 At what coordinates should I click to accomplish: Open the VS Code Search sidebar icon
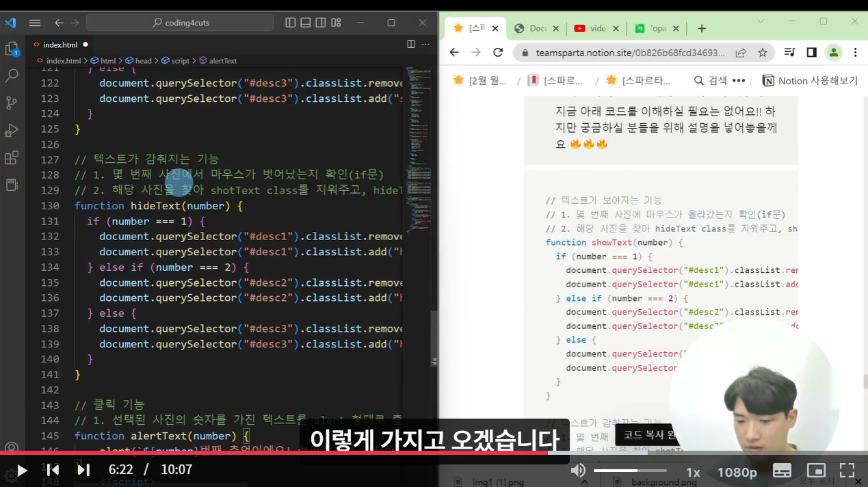pyautogui.click(x=12, y=76)
